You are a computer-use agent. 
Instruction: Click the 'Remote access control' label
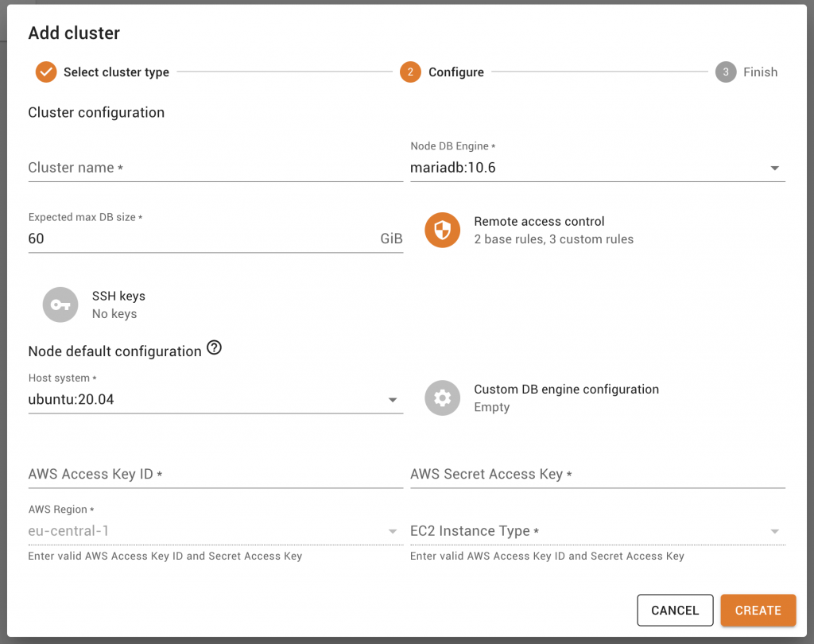coord(539,222)
